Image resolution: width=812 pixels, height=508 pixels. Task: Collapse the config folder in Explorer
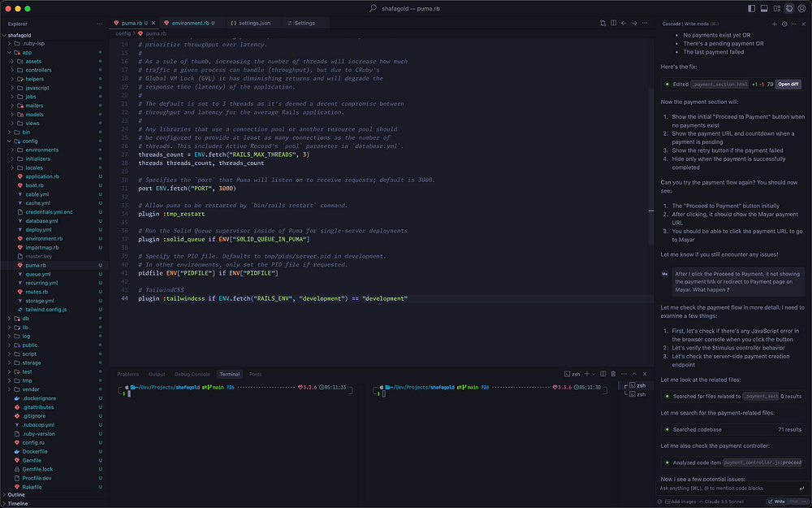pos(54,141)
